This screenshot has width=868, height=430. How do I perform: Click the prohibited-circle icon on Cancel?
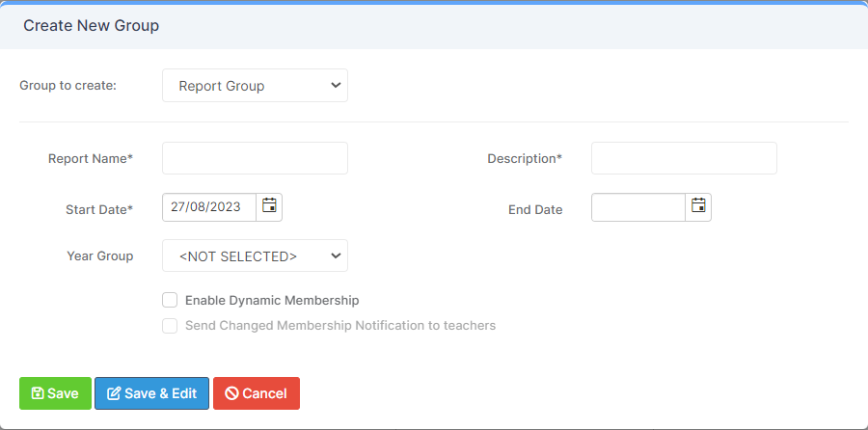[231, 393]
